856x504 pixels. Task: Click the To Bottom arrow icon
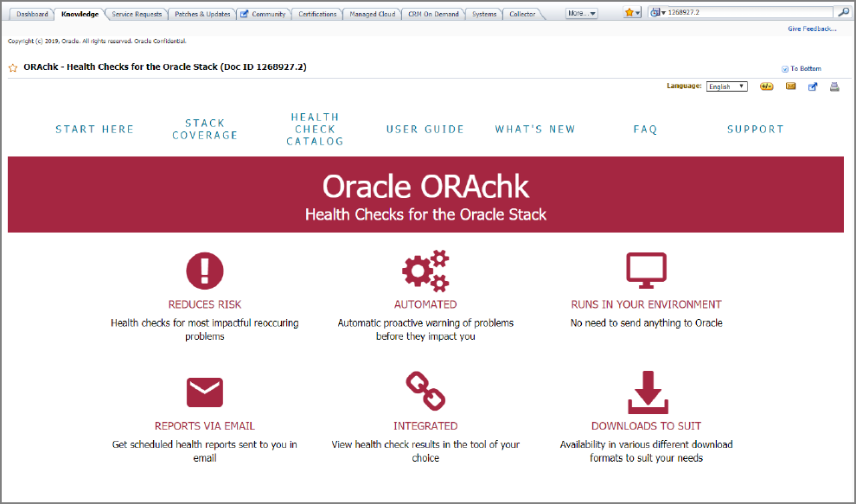785,69
